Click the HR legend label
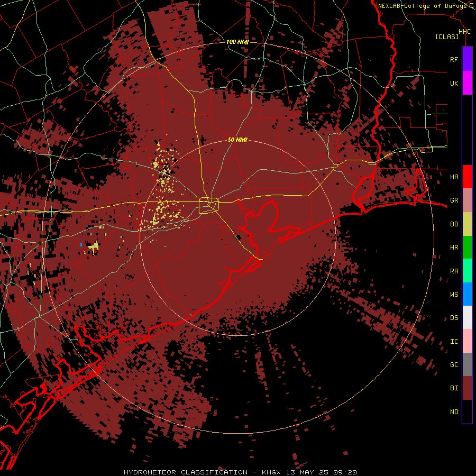The image size is (476, 476). (454, 248)
